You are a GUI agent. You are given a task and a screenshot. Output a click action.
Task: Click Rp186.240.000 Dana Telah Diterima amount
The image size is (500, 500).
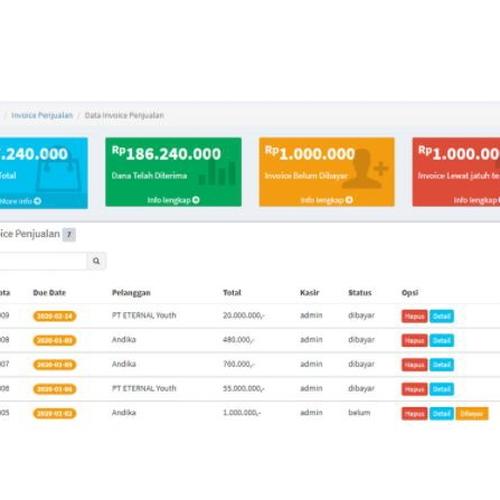(166, 154)
